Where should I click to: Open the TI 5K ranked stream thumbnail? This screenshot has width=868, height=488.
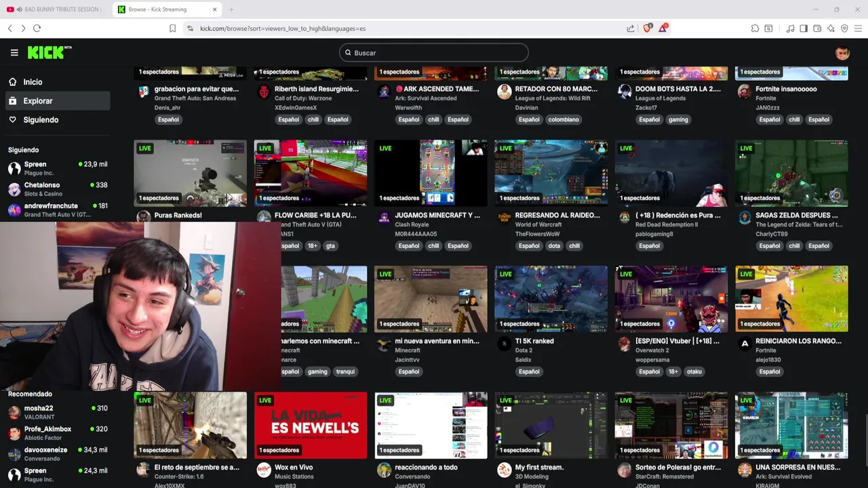pyautogui.click(x=551, y=299)
